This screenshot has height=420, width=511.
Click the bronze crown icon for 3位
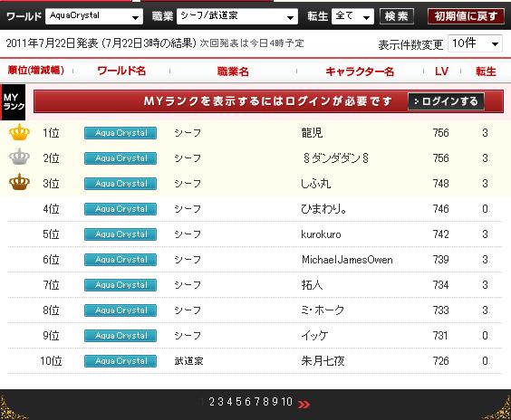coord(19,182)
